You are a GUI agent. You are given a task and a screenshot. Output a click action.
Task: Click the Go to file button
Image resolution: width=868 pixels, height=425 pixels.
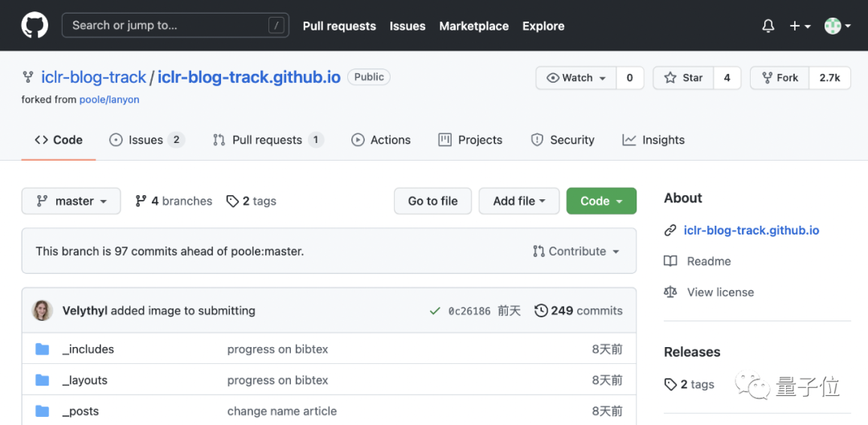coord(433,201)
